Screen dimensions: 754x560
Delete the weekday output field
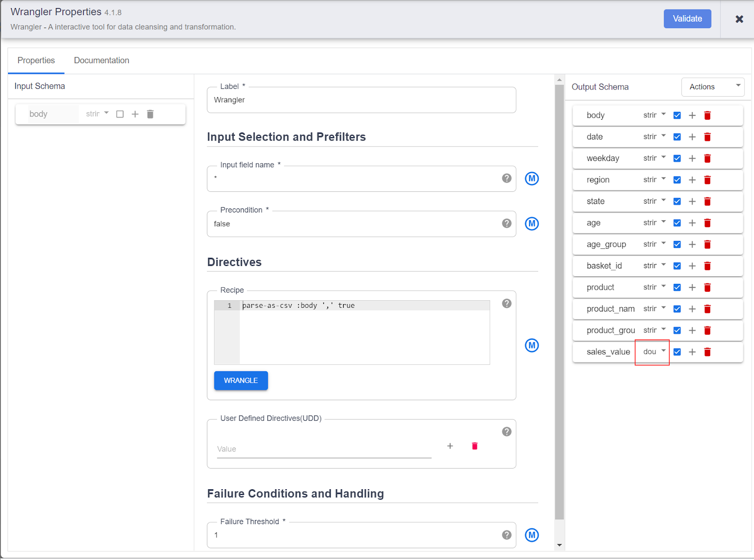(x=707, y=158)
